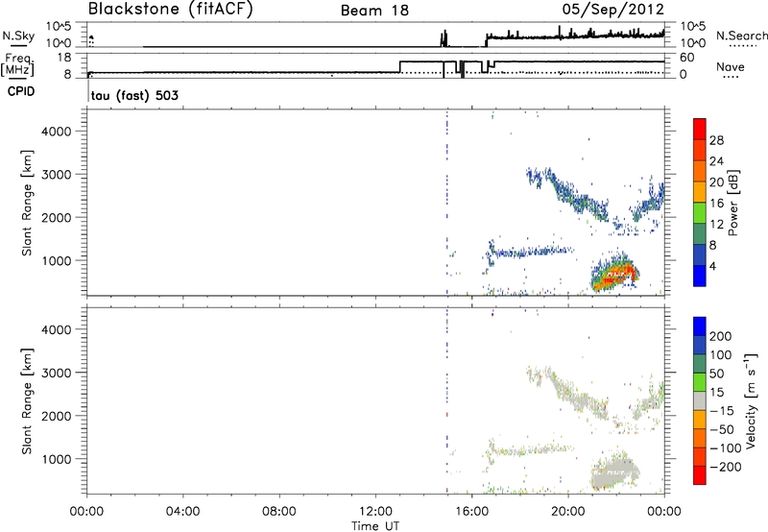768x532 pixels.
Task: Click the "4000" tick on power panel axis
Action: tap(57, 132)
